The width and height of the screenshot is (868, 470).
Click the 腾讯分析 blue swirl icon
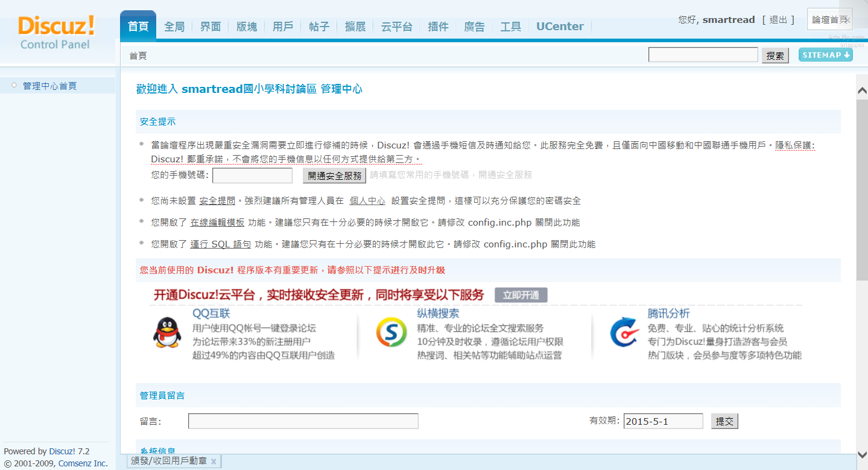pyautogui.click(x=624, y=332)
